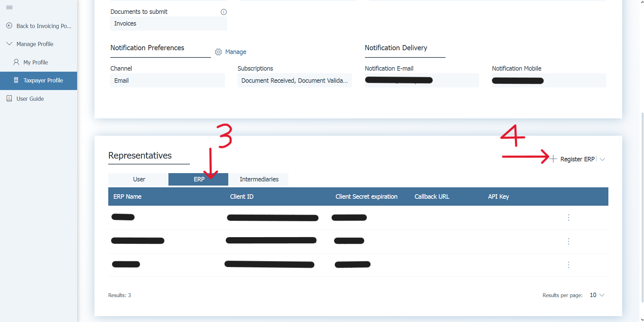Open actions menu for second ERP row
Viewport: 644px width, 322px height.
coord(568,241)
